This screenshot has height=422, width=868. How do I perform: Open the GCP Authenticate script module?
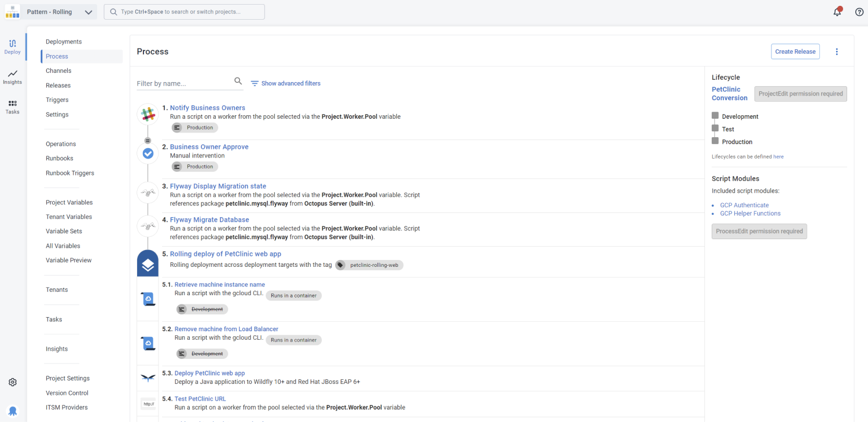click(x=744, y=204)
